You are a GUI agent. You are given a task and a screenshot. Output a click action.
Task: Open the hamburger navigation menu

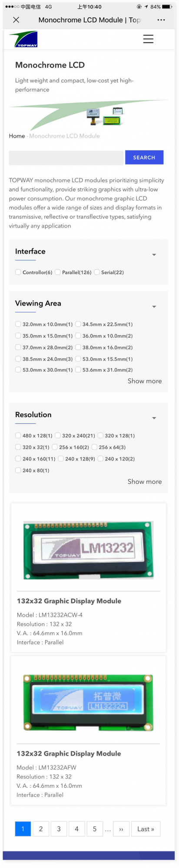[x=148, y=39]
